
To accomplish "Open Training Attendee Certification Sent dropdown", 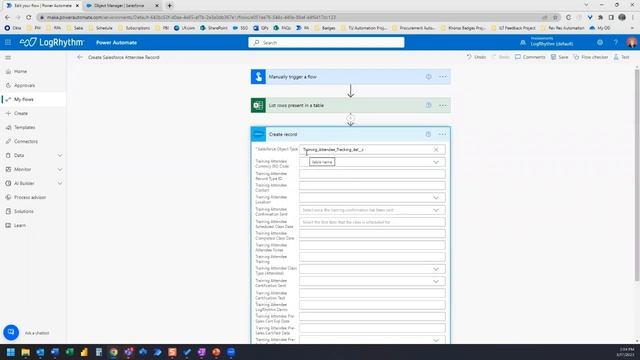I will click(436, 282).
